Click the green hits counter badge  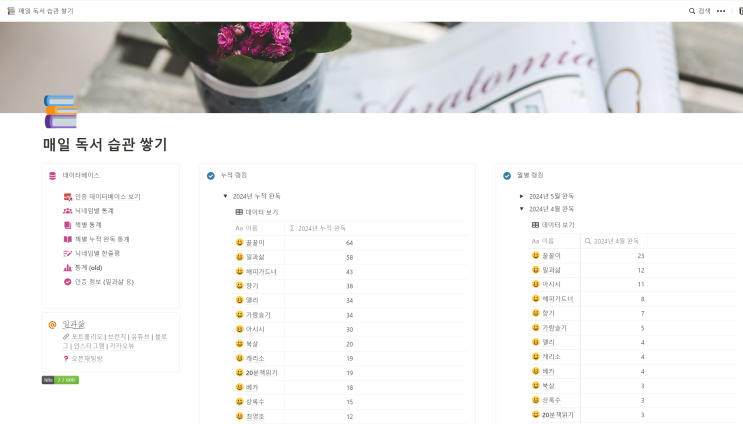tap(60, 380)
